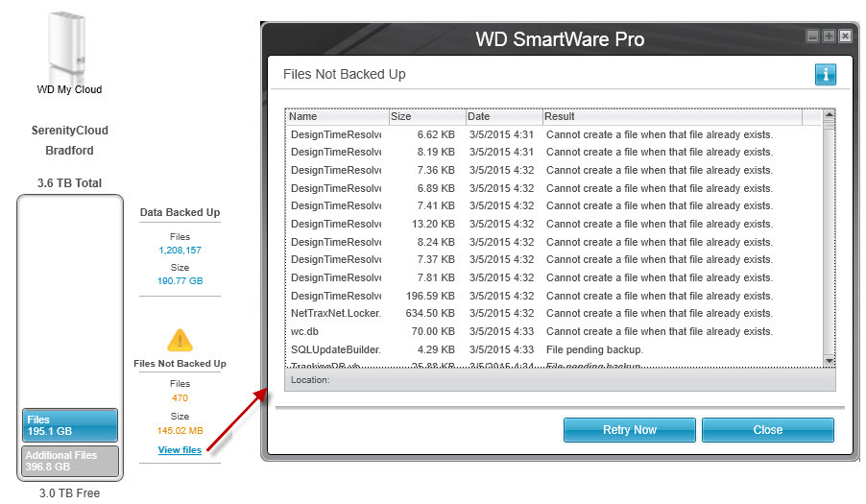Viewport: 866px width, 504px height.
Task: Click the Files Not Backed Up dialog heading
Action: [x=344, y=74]
